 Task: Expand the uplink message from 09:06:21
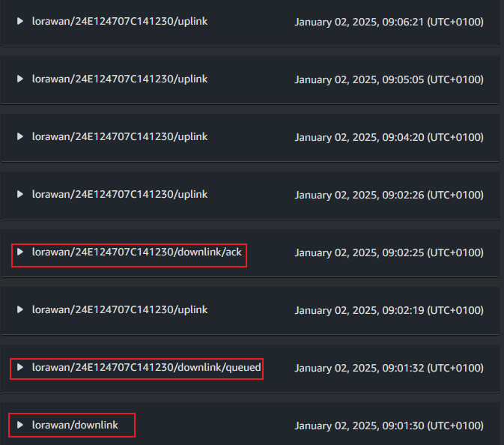click(20, 21)
